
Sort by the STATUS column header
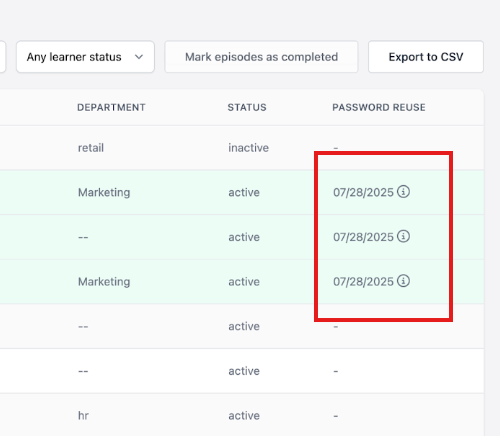[x=247, y=107]
